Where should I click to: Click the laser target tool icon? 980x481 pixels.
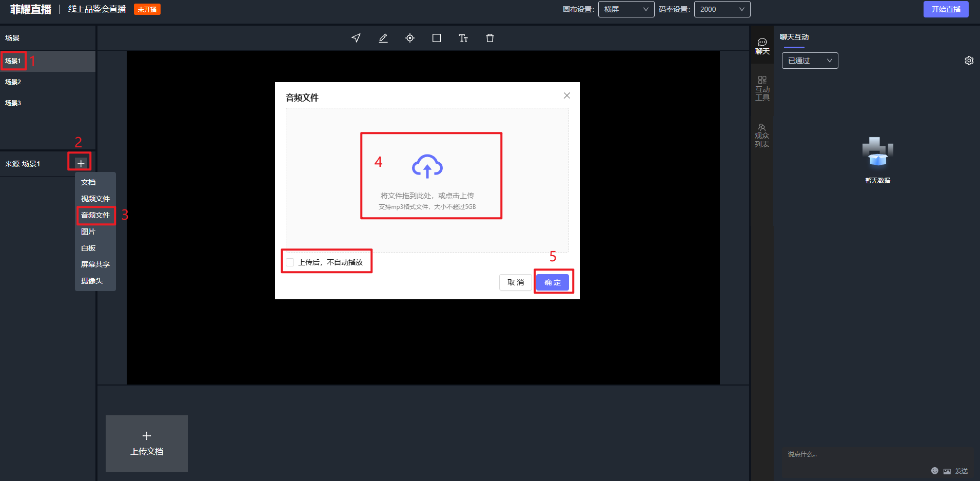pyautogui.click(x=410, y=38)
